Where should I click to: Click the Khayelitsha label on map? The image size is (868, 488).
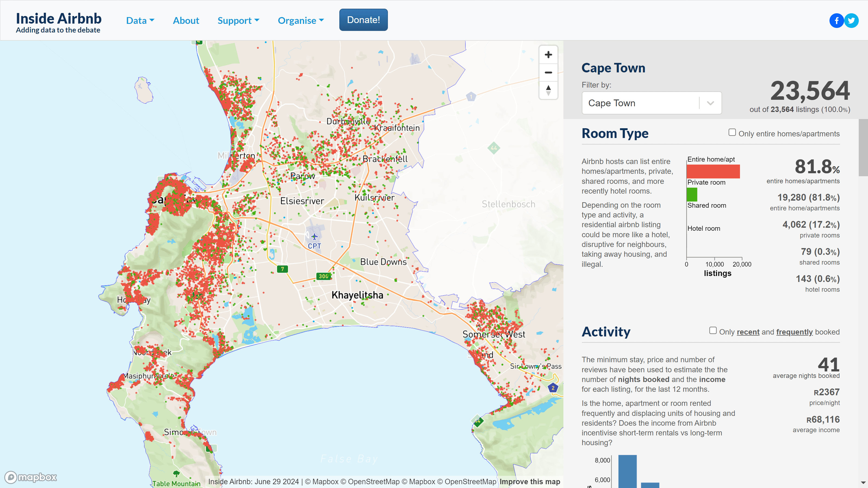pos(357,295)
